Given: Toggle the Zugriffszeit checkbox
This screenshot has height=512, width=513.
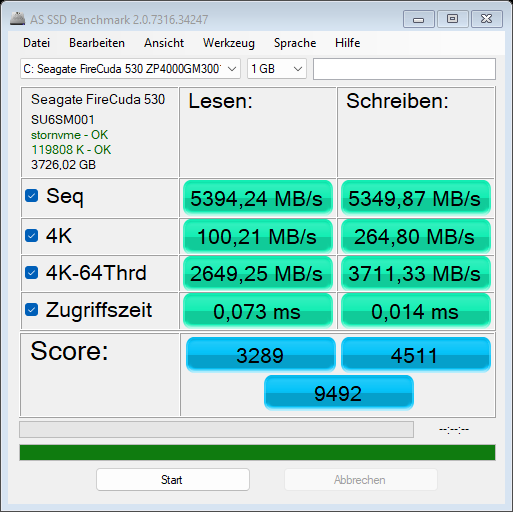Looking at the screenshot, I should pyautogui.click(x=32, y=310).
